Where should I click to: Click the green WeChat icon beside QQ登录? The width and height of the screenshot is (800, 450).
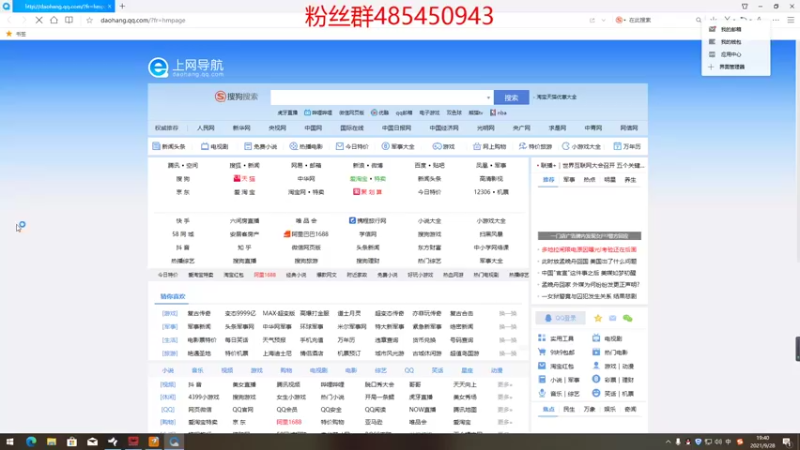[628, 318]
